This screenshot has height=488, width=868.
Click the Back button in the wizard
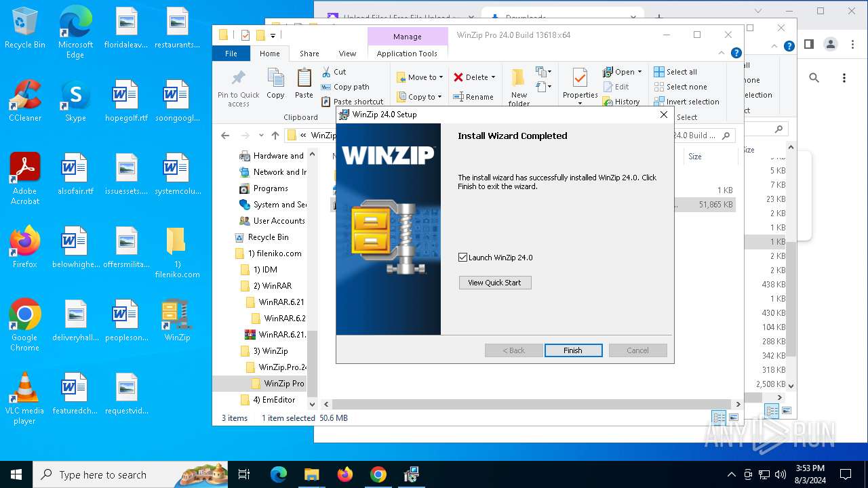(513, 350)
